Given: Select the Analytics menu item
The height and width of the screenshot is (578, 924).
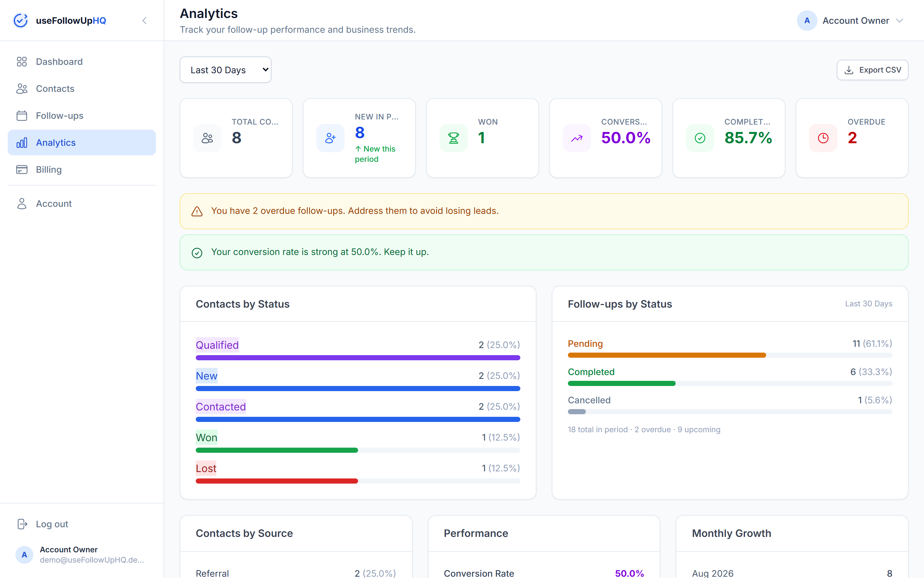Looking at the screenshot, I should pyautogui.click(x=82, y=143).
